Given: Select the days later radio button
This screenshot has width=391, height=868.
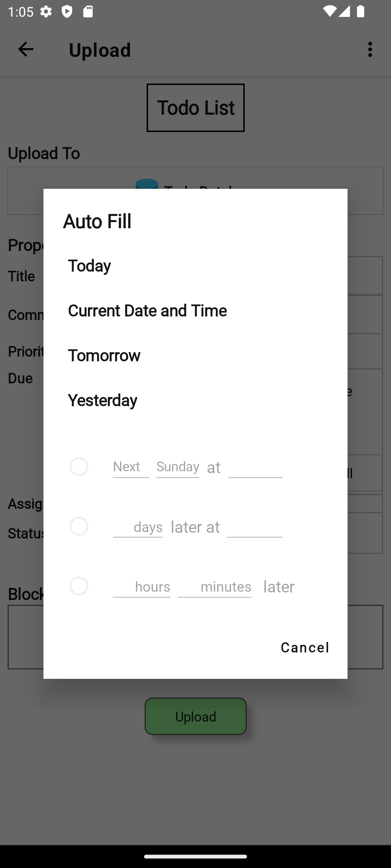Looking at the screenshot, I should coord(79,526).
